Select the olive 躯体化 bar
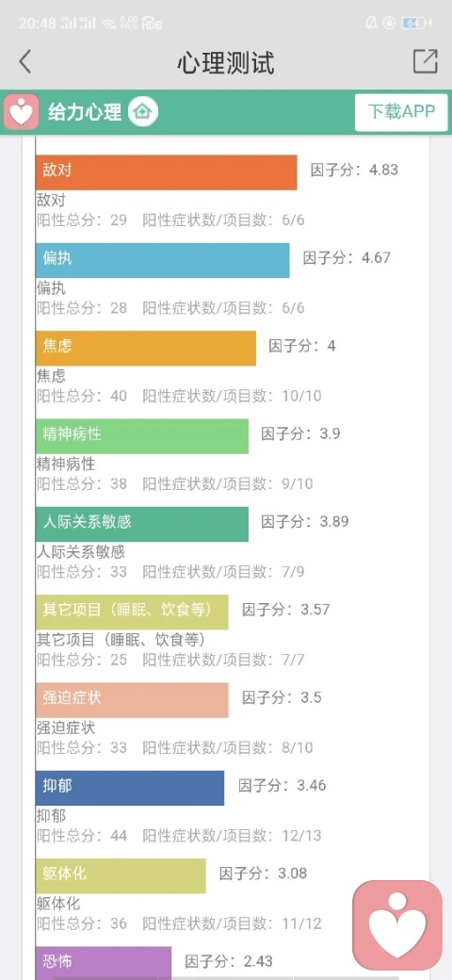This screenshot has height=980, width=452. click(x=121, y=875)
